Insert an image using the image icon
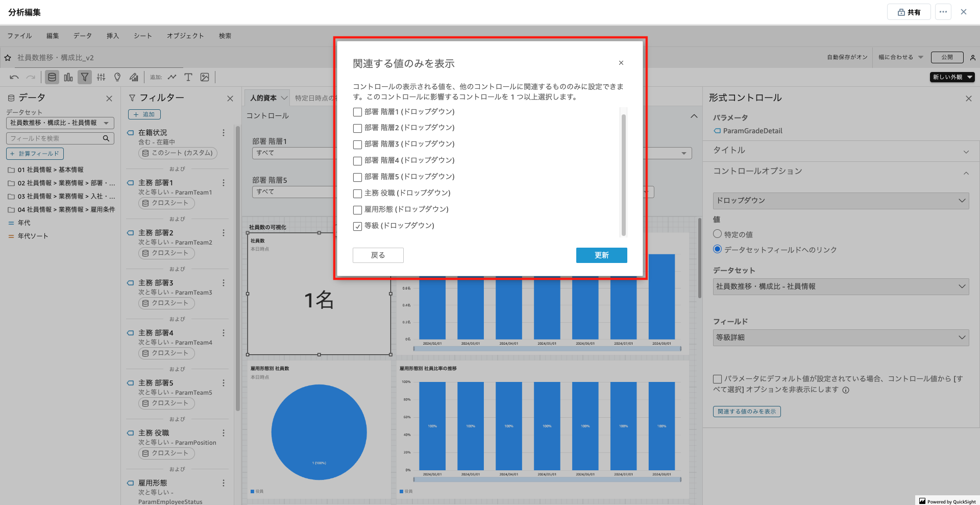The width and height of the screenshot is (980, 505). pyautogui.click(x=205, y=77)
